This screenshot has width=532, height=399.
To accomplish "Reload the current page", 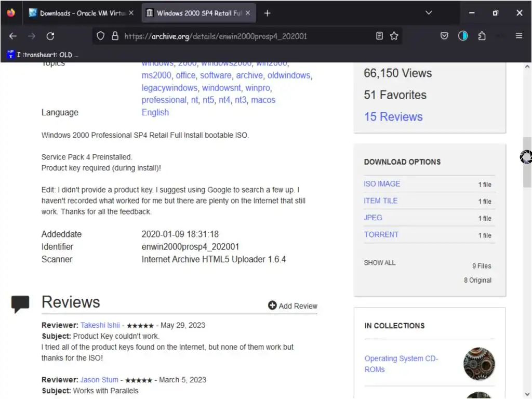I will click(50, 36).
